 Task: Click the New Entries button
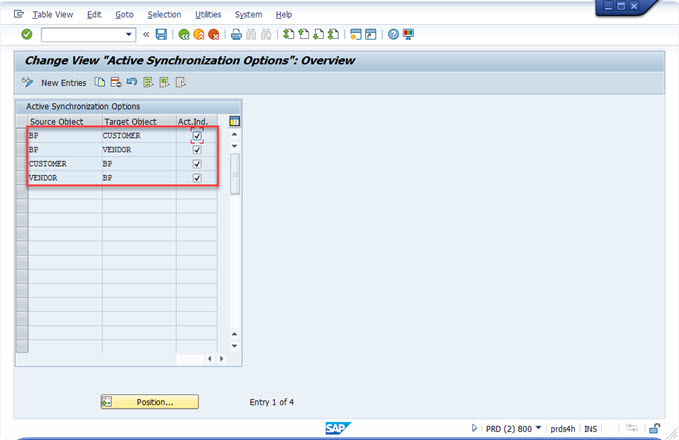[64, 83]
